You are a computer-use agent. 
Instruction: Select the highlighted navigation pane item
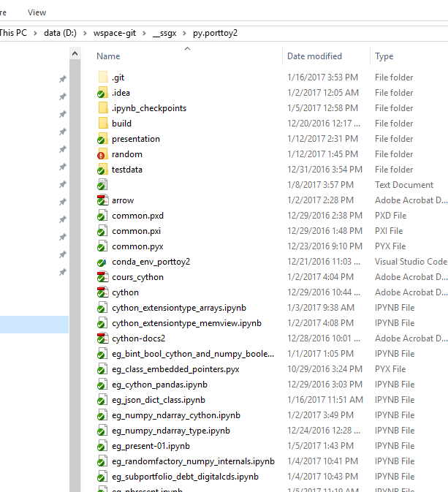point(34,325)
